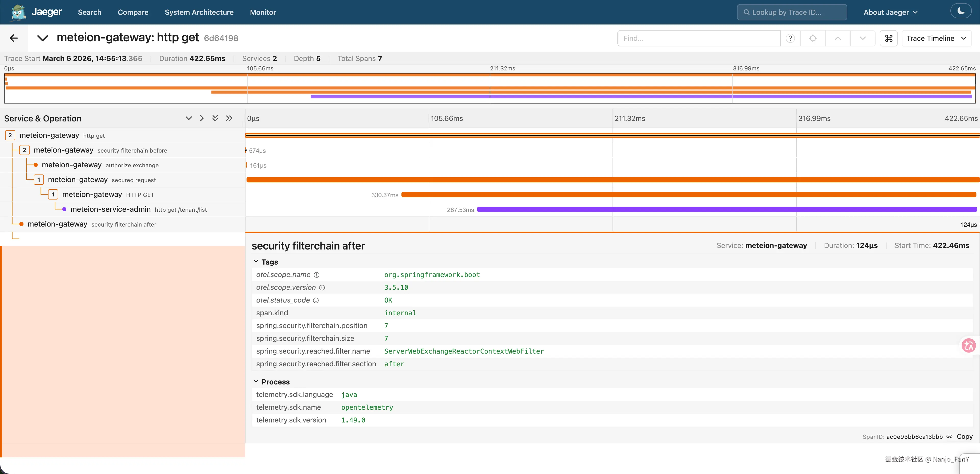Collapse the trace header chevron beside the title

[42, 38]
